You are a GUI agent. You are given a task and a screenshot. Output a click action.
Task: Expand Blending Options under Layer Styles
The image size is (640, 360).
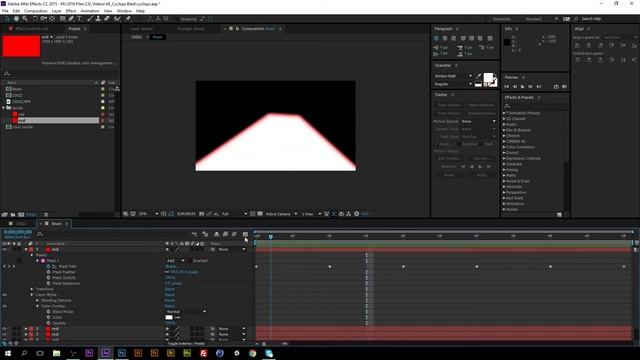click(x=38, y=300)
